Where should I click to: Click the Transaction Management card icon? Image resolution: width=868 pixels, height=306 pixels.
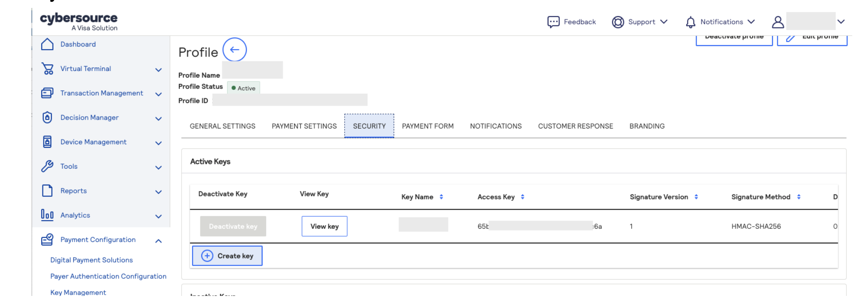tap(47, 93)
